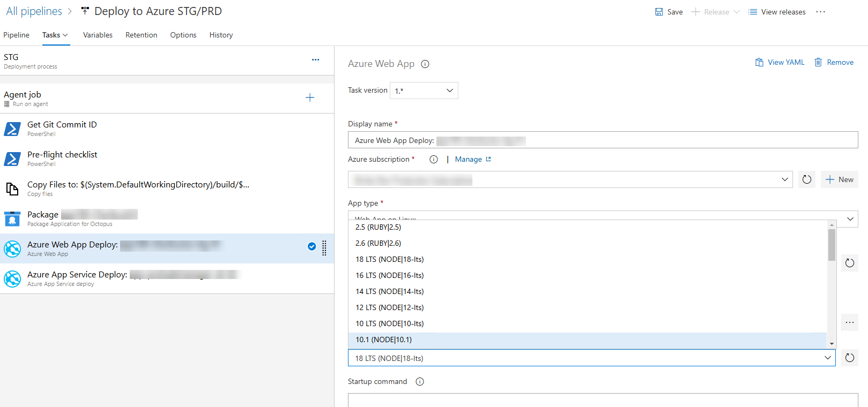Open the History tab

pyautogui.click(x=221, y=35)
